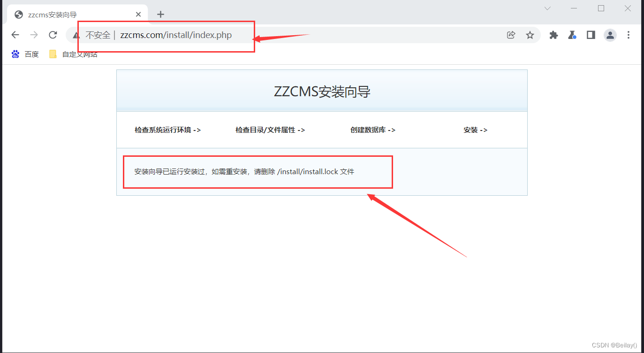The width and height of the screenshot is (644, 353).
Task: Select the zzcms安装向导 tab
Action: coord(78,15)
